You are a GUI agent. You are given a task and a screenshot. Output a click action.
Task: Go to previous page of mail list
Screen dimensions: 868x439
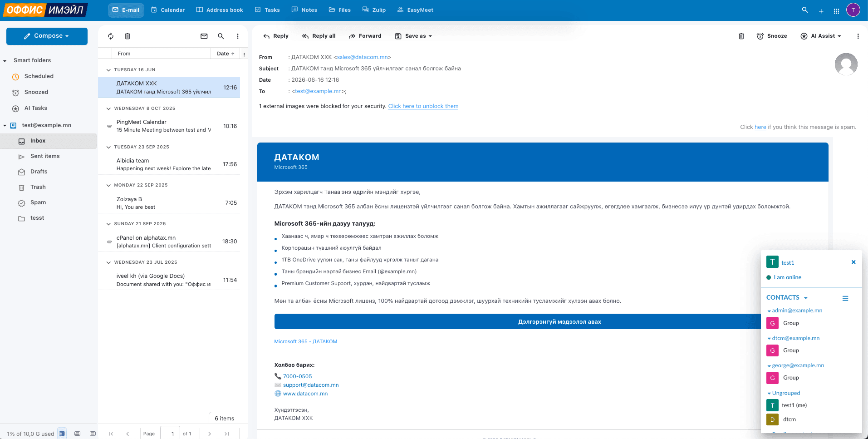point(128,434)
